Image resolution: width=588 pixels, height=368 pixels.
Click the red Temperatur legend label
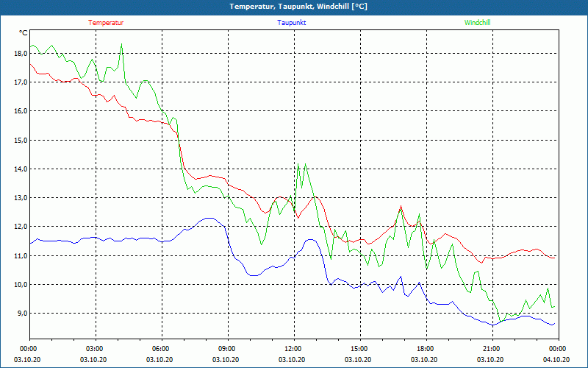[106, 23]
